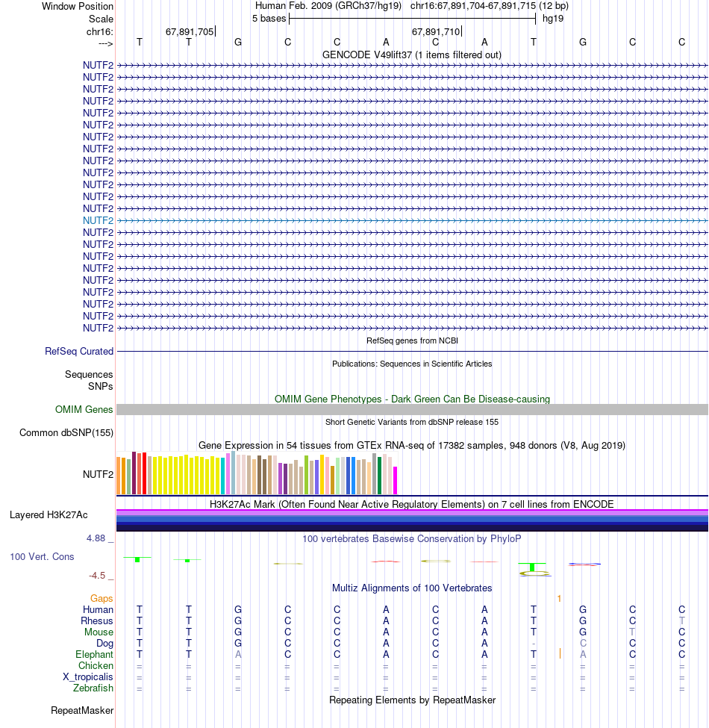
Task: Click the faded grey T in the Rhesus row
Action: tap(681, 620)
